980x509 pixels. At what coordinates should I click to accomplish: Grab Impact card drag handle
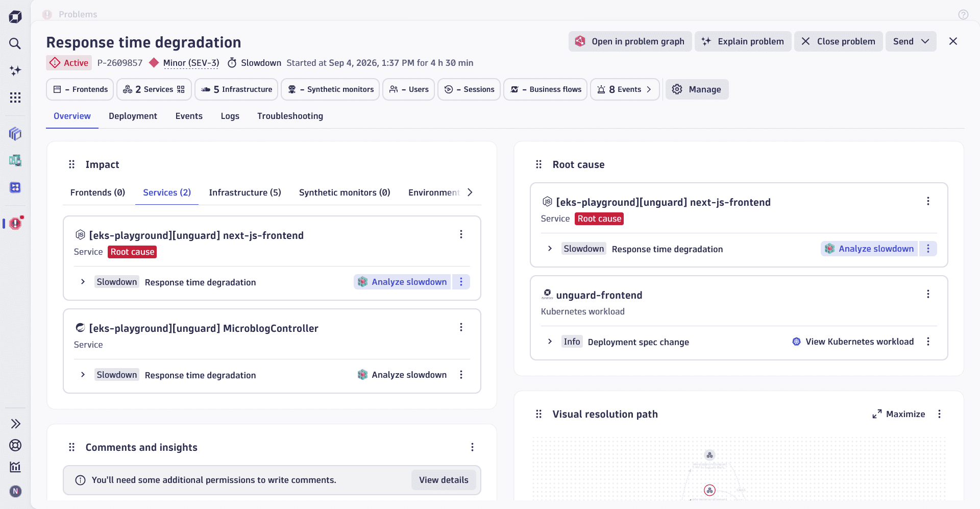[71, 164]
